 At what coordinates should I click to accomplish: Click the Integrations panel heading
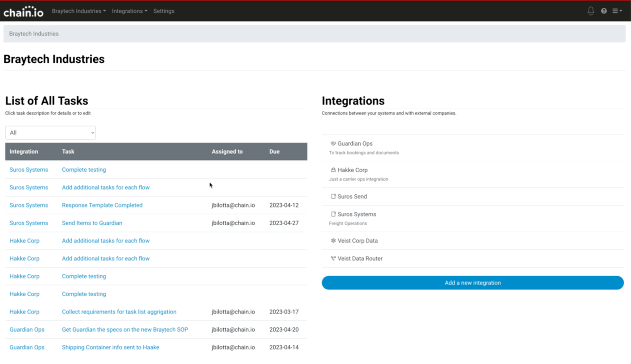tap(353, 101)
